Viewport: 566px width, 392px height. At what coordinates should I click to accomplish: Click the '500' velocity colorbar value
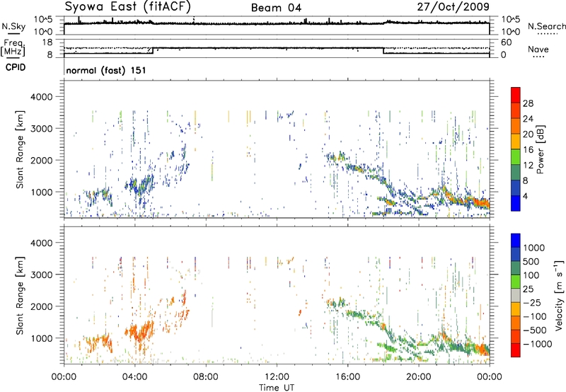coord(533,261)
